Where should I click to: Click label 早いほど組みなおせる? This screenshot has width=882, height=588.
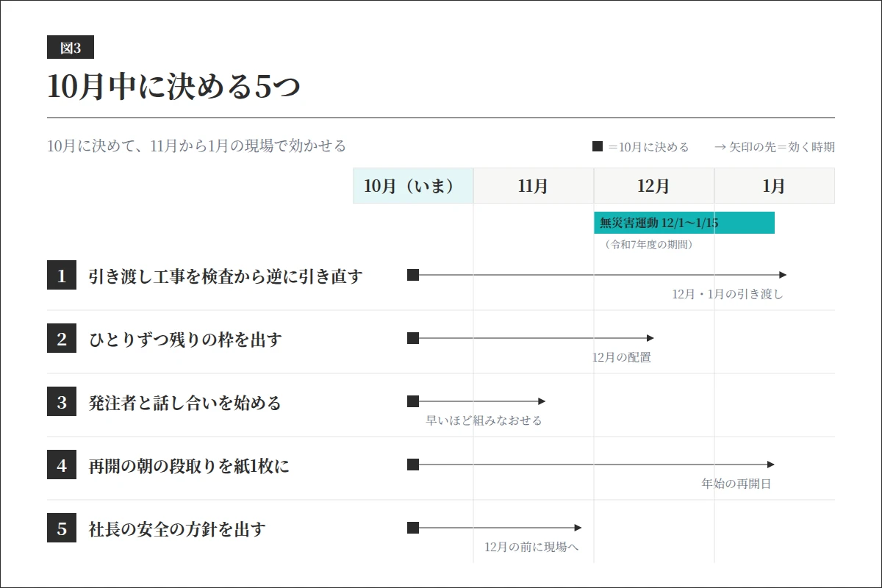click(x=484, y=421)
